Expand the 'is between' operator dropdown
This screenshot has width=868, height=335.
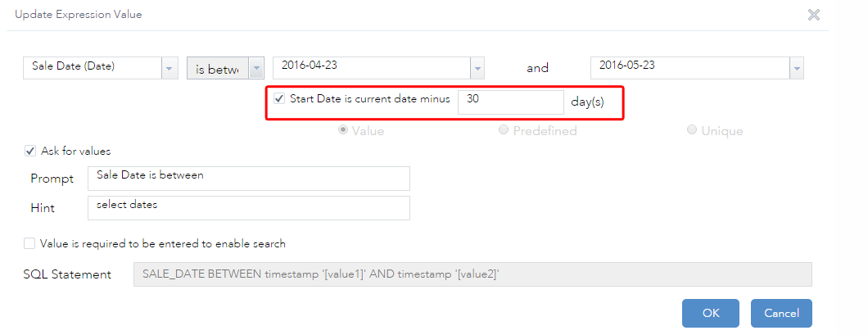pos(256,68)
